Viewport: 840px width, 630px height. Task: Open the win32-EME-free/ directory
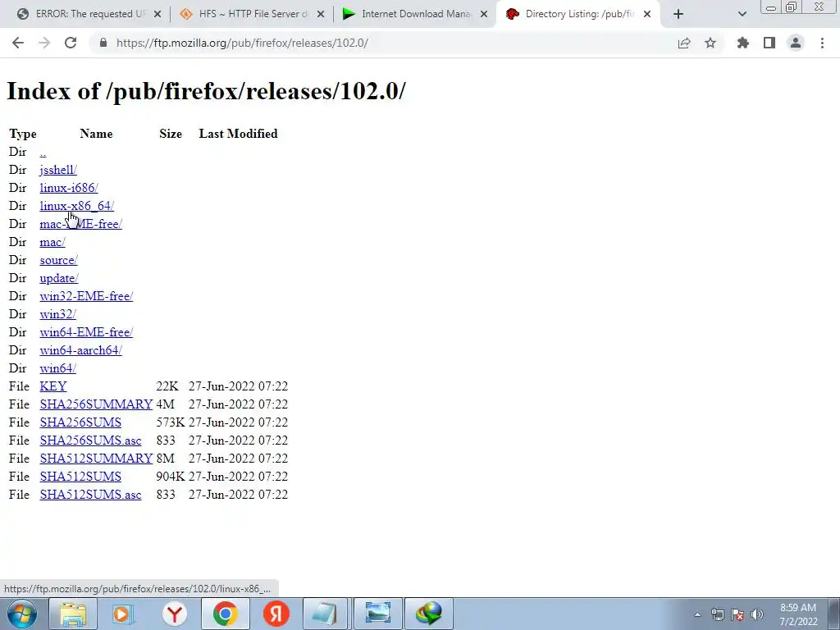click(86, 296)
